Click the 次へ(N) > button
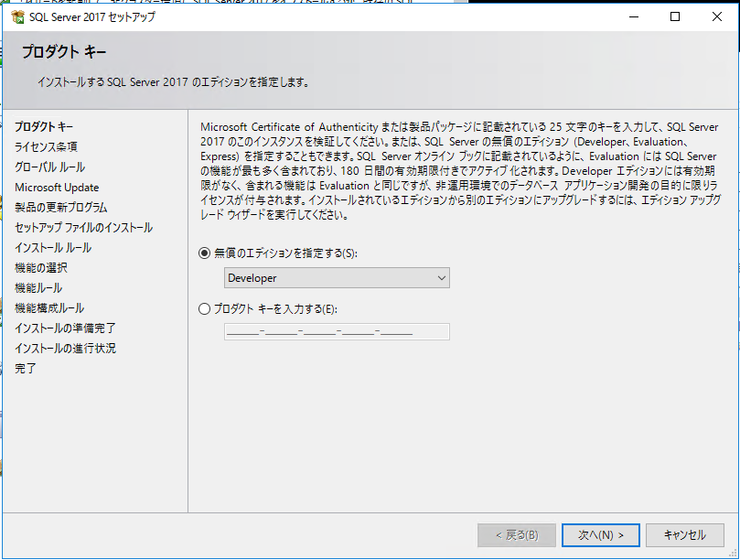This screenshot has width=740, height=560. point(601,535)
